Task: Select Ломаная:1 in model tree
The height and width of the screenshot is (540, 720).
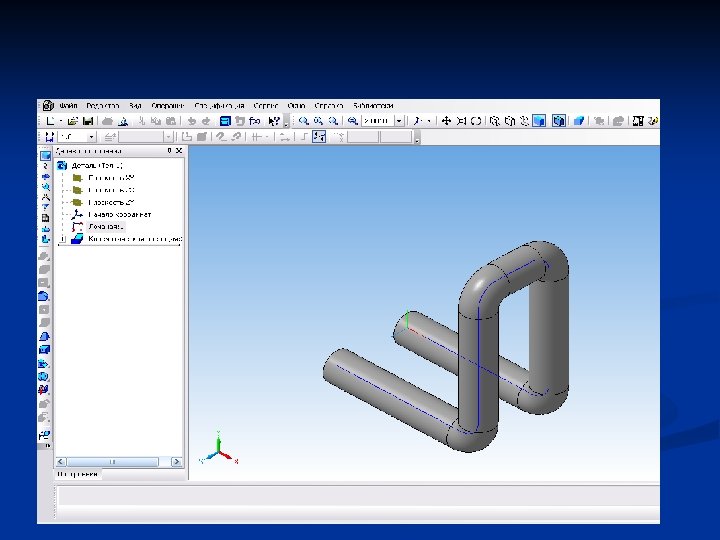Action: click(x=106, y=226)
